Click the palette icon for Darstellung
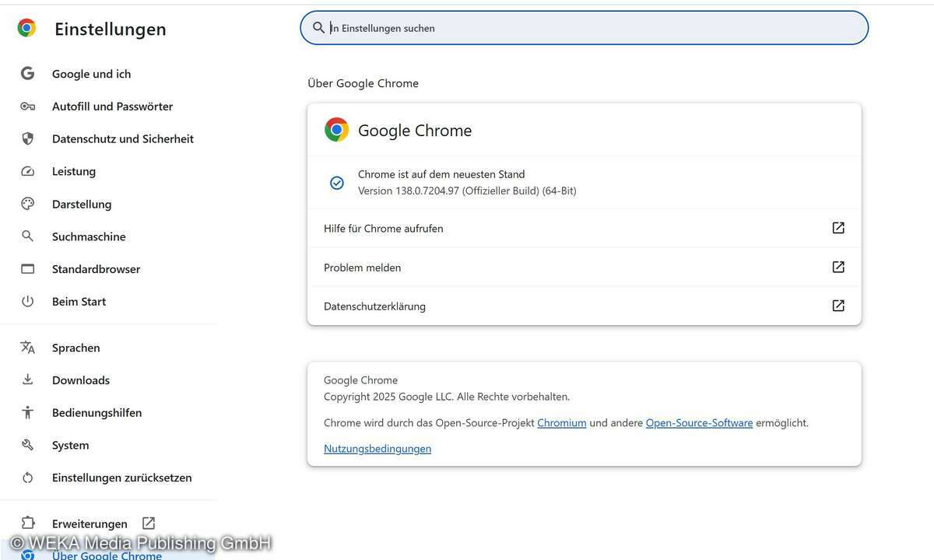This screenshot has height=560, width=934. tap(28, 204)
